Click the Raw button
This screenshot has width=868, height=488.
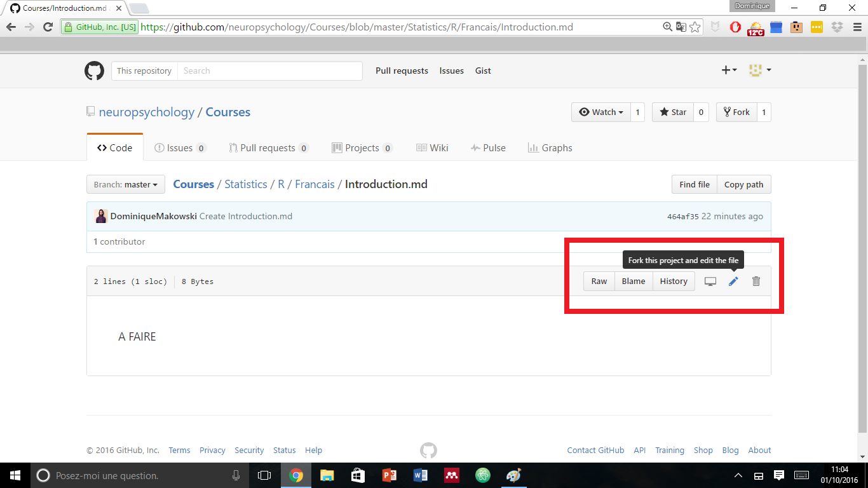point(599,281)
